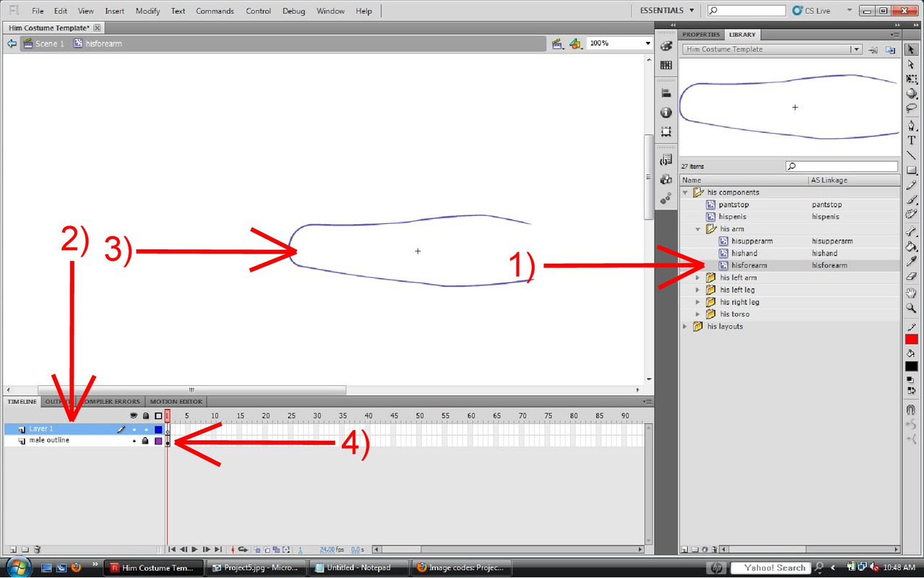Select the Text tool in tools panel
The height and width of the screenshot is (578, 924).
click(911, 140)
